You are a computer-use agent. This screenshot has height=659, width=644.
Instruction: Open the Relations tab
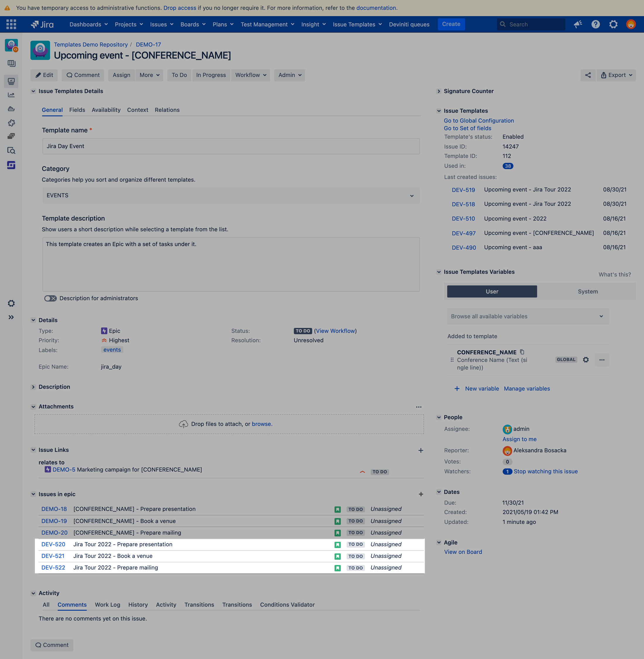point(167,110)
